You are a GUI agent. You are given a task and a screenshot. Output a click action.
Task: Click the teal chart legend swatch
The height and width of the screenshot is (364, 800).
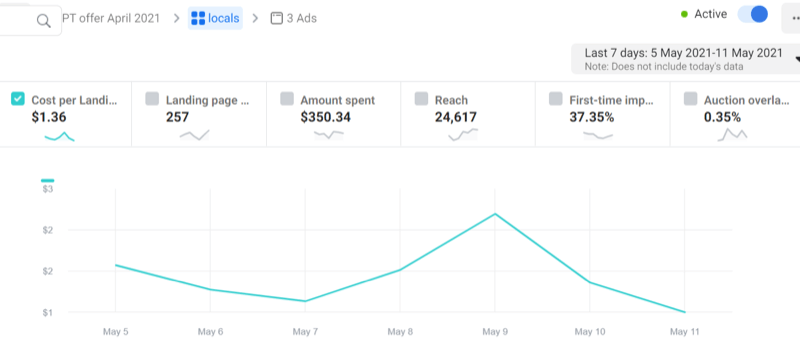(47, 180)
